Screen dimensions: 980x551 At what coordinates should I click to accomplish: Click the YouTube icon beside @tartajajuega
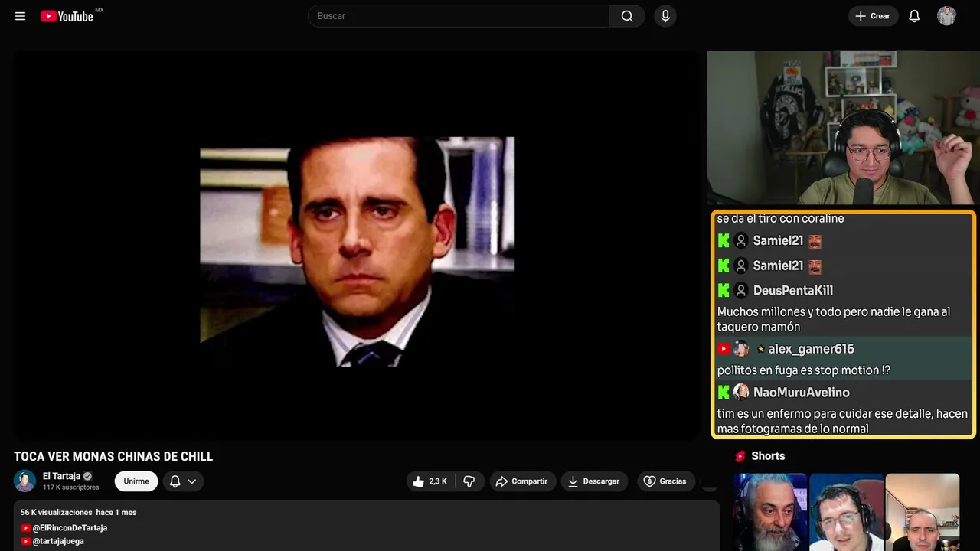[26, 541]
